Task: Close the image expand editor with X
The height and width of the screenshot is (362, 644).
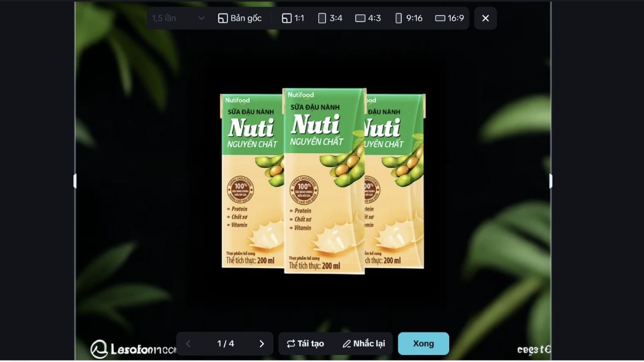Action: tap(486, 18)
